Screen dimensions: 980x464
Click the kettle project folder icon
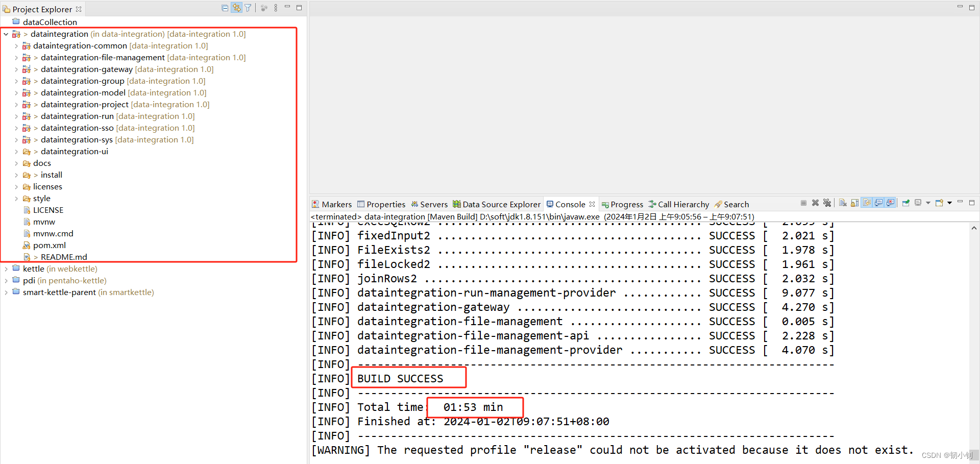[x=16, y=268]
